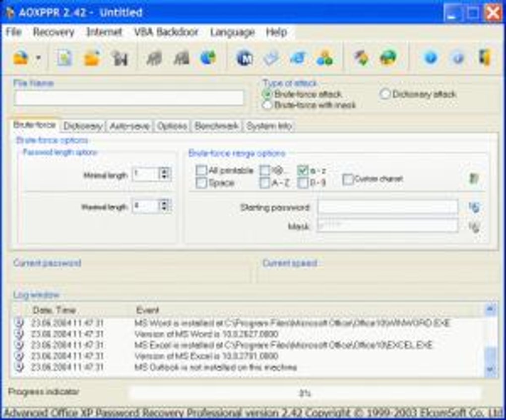The image size is (506, 420).
Task: Click the icon beside the Starting password field
Action: point(474,207)
